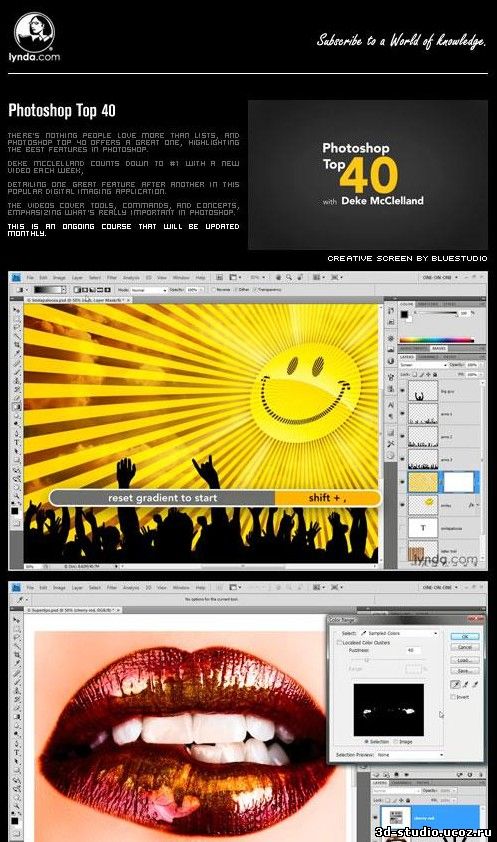
Task: Open Arrange Documents icon in lower application bar
Action: click(318, 587)
